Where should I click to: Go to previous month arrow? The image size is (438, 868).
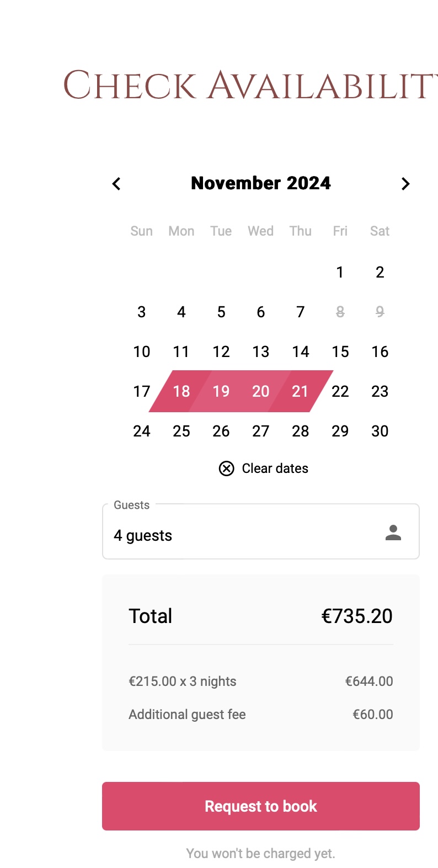pyautogui.click(x=116, y=184)
